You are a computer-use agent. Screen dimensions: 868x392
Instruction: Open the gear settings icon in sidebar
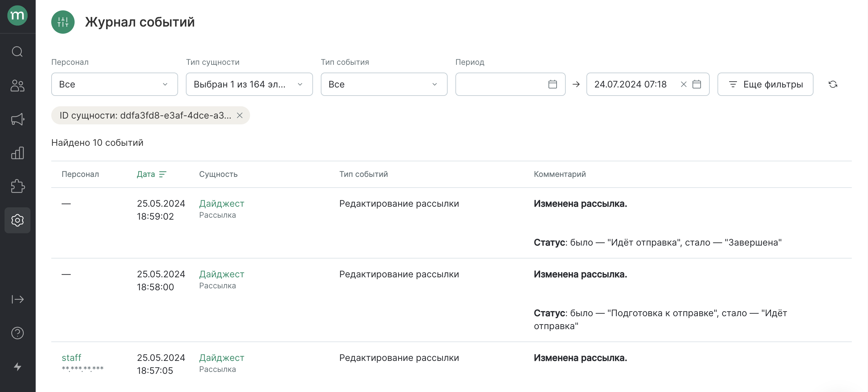pyautogui.click(x=17, y=220)
